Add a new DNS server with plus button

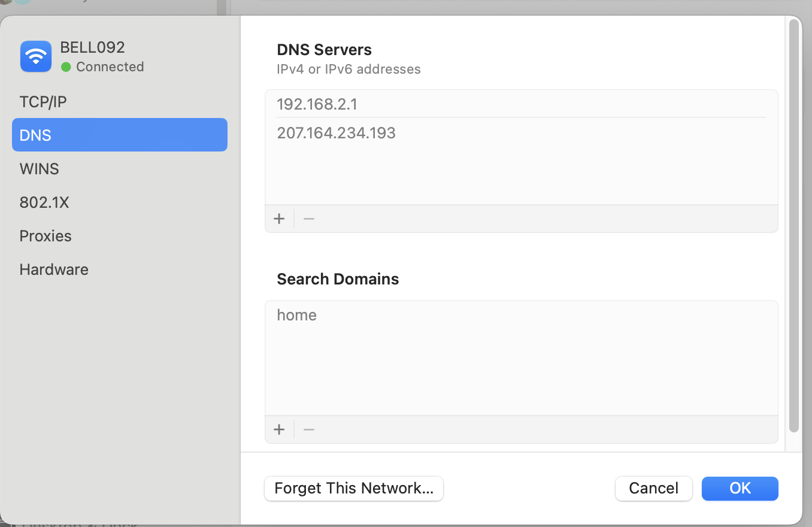pyautogui.click(x=279, y=219)
